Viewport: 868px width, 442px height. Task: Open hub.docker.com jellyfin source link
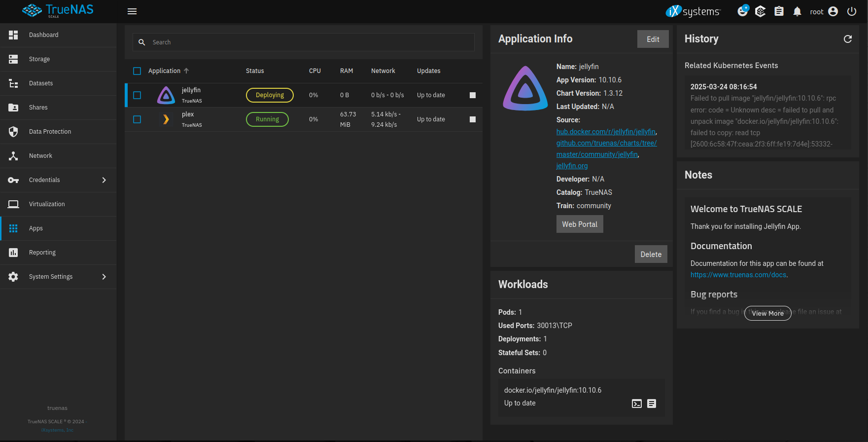click(x=606, y=132)
